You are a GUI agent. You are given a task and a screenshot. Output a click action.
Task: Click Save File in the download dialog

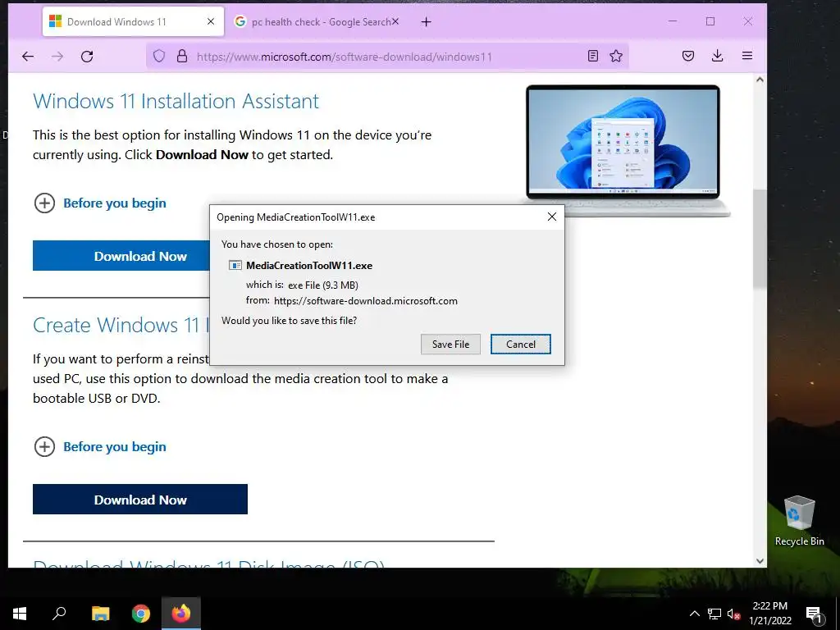[x=450, y=344]
